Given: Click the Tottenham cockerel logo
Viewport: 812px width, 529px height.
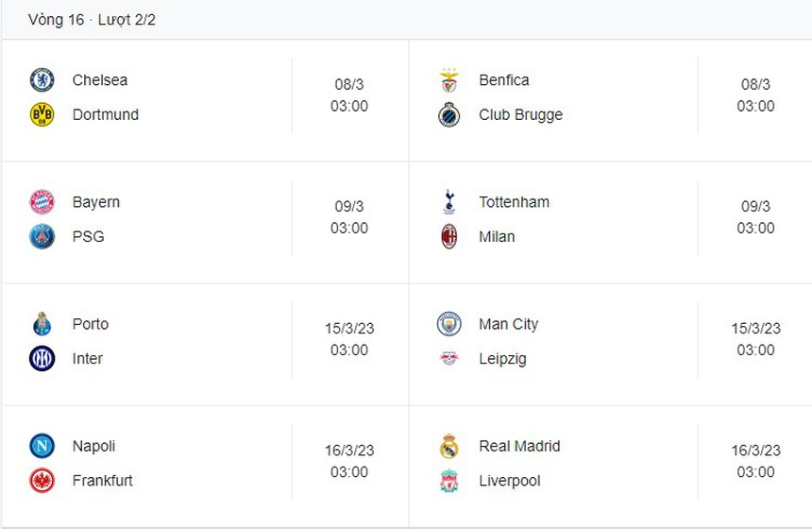Looking at the screenshot, I should (x=448, y=202).
